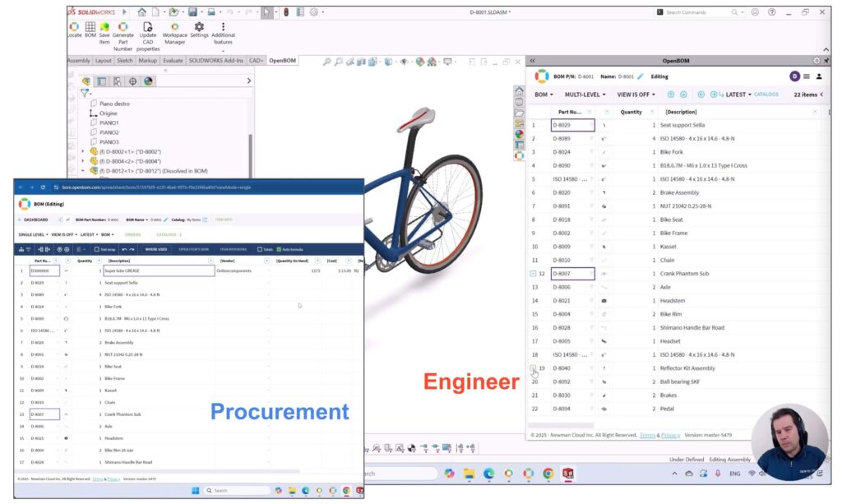Image resolution: width=842 pixels, height=504 pixels.
Task: Select the DisplayManager color sphere tab icon
Action: (x=148, y=81)
